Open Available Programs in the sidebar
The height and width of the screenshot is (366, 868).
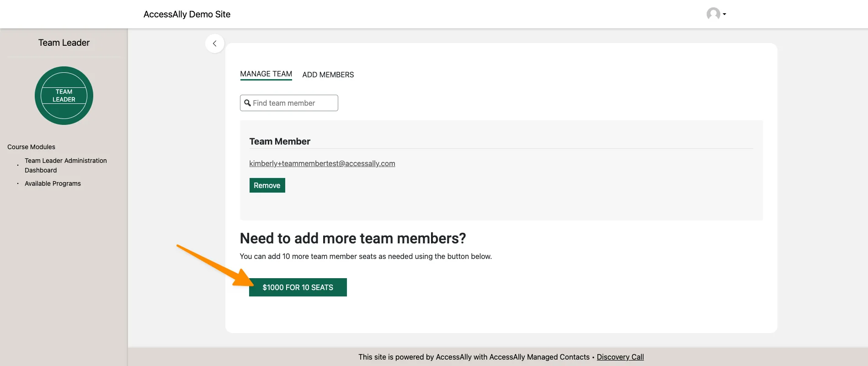tap(53, 183)
